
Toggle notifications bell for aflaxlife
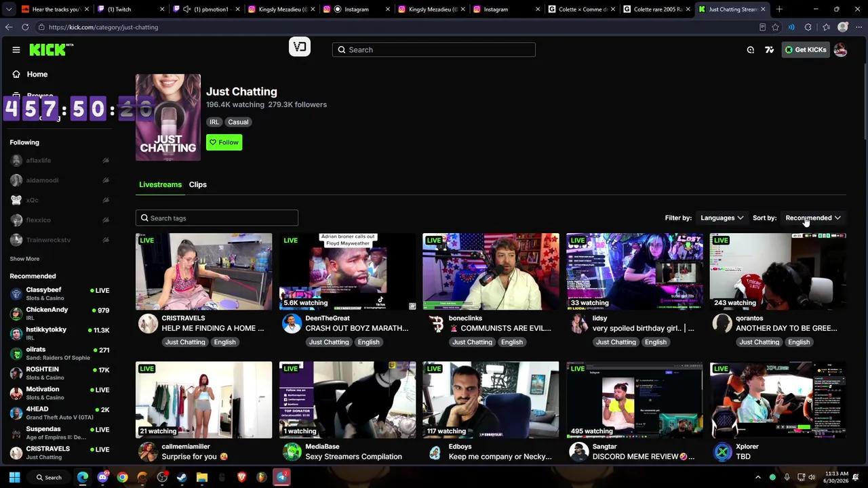pos(106,161)
